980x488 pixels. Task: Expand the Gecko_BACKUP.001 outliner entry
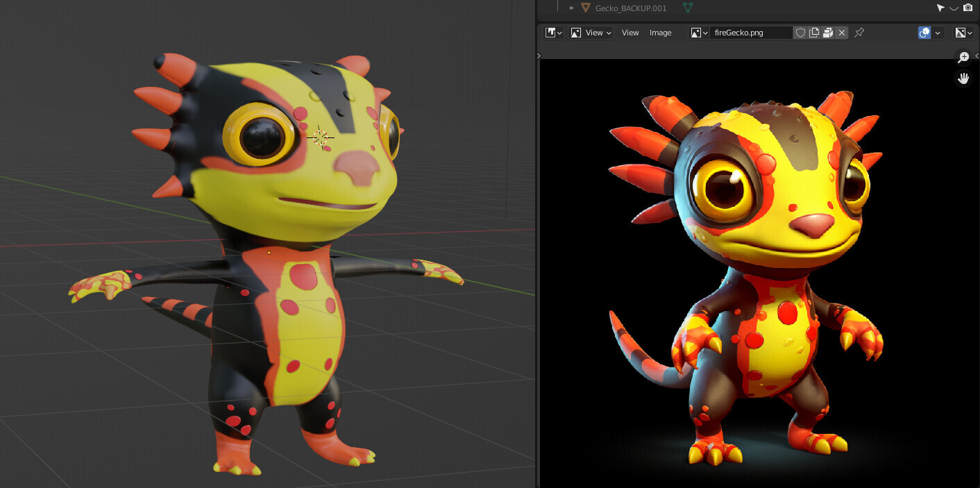571,8
